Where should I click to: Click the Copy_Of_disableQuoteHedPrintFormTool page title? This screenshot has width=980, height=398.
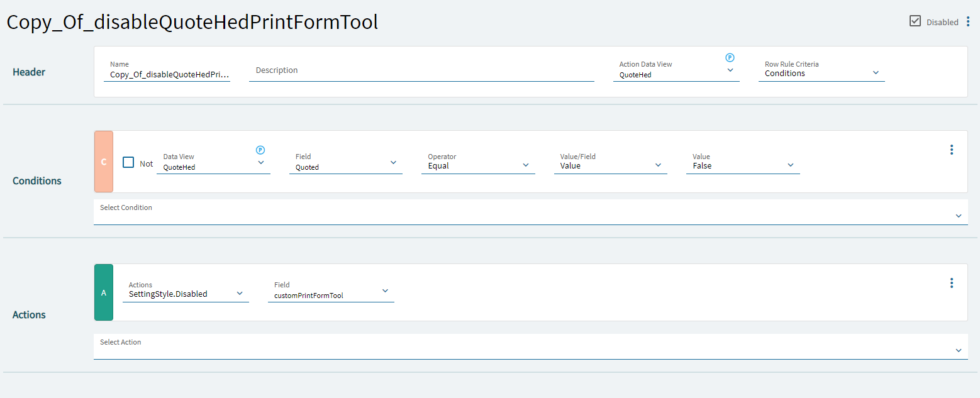tap(192, 23)
